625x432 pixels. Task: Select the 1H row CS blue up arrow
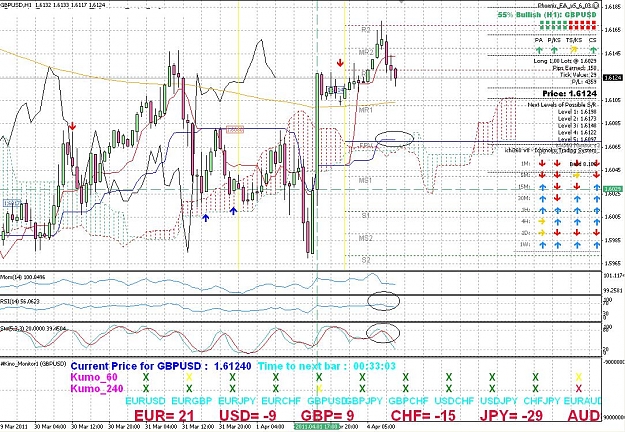(596, 210)
